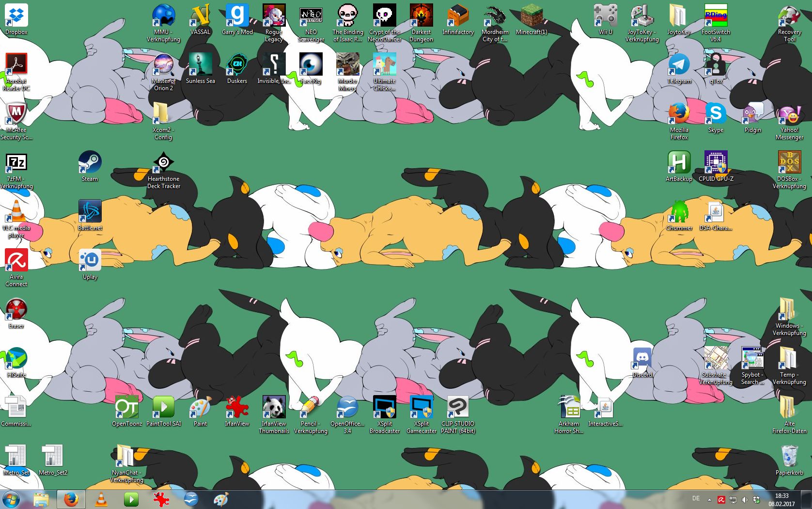Select the ArtBackup shortcut

pos(679,166)
